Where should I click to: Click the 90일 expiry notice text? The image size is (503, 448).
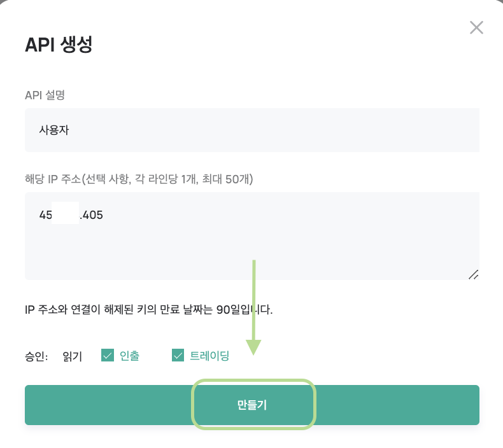[x=148, y=311]
